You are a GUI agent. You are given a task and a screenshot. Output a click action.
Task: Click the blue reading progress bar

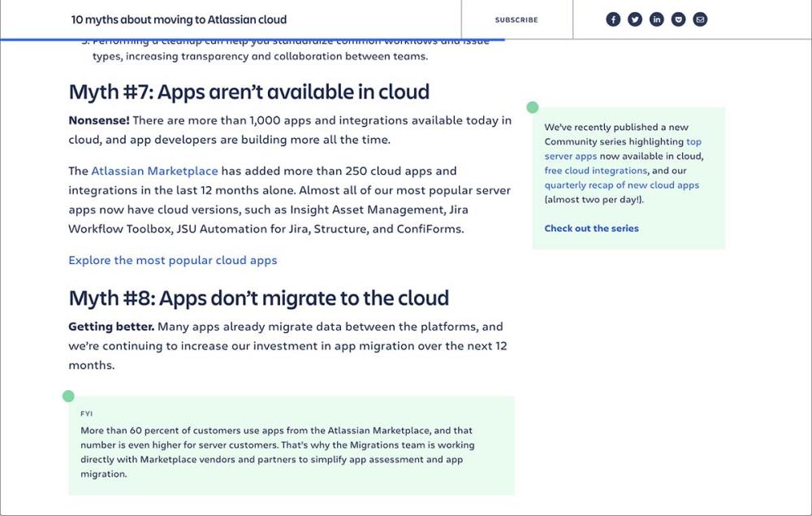pyautogui.click(x=253, y=39)
